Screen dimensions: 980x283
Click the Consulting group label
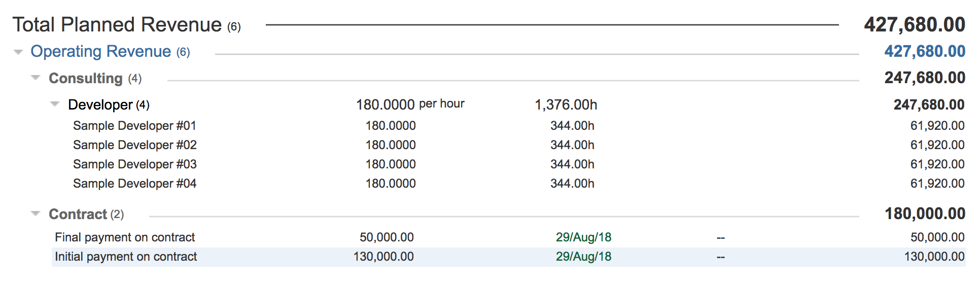coord(86,79)
